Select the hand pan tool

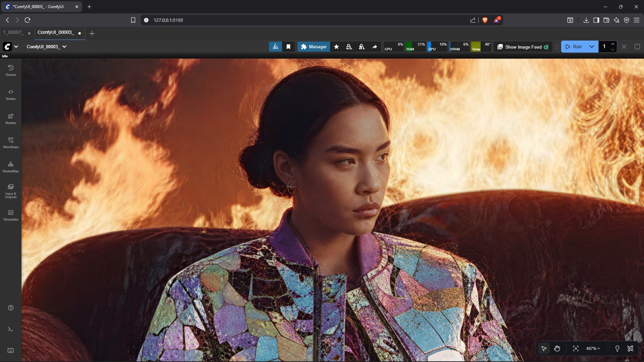[557, 349]
